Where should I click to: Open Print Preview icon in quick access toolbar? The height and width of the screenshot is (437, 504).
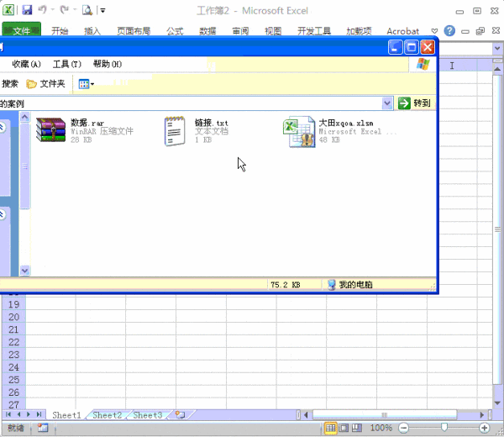87,10
